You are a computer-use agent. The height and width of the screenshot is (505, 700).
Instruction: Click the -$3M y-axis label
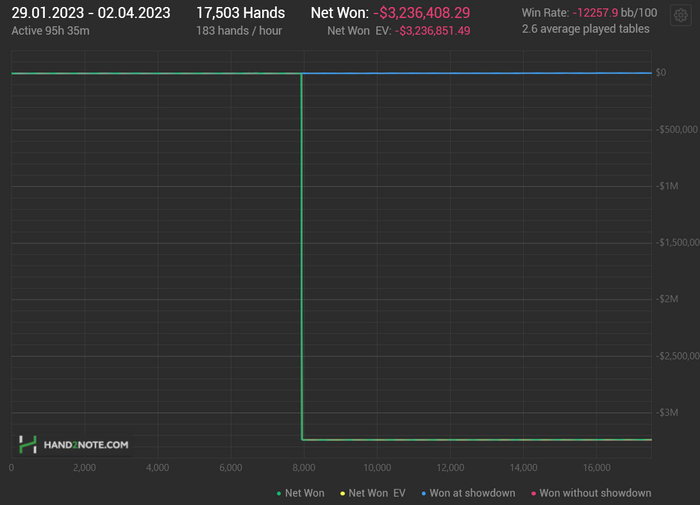coord(667,412)
